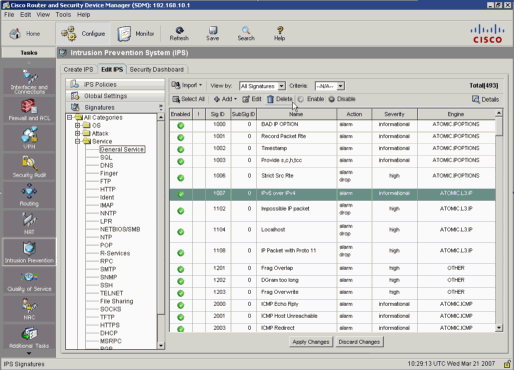The height and width of the screenshot is (370, 514).
Task: Open the Add dropdown menu
Action: coord(225,99)
